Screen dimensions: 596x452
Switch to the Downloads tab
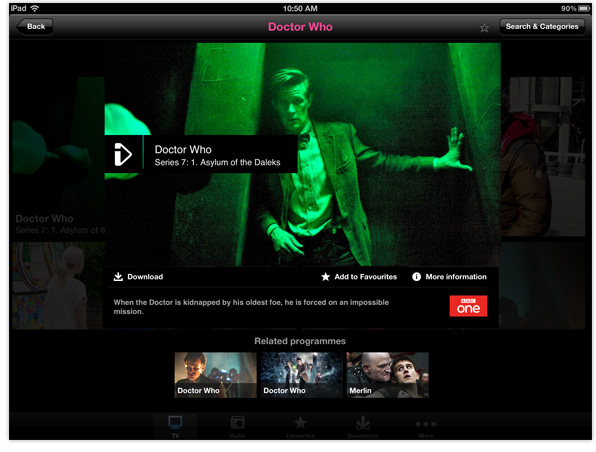363,427
